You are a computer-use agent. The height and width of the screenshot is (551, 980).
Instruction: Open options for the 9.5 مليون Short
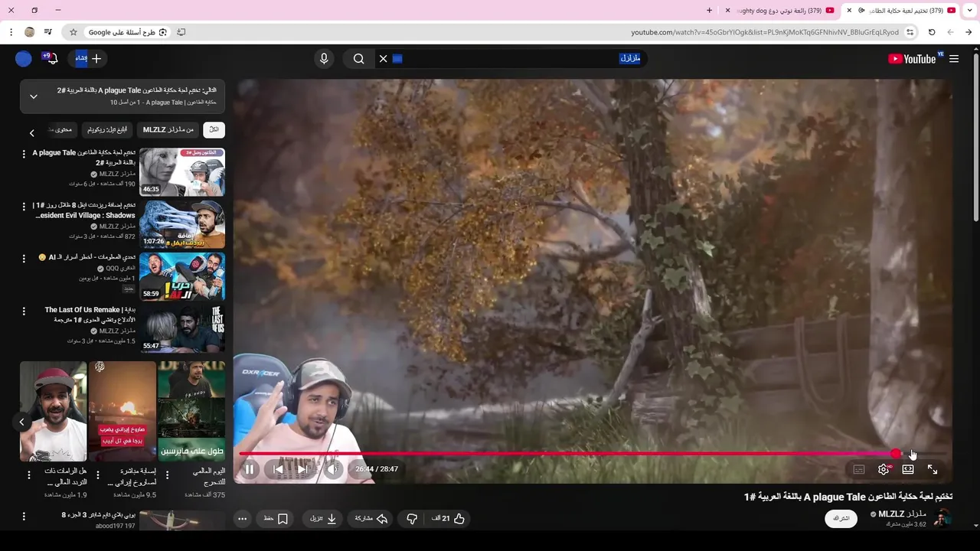click(x=98, y=475)
